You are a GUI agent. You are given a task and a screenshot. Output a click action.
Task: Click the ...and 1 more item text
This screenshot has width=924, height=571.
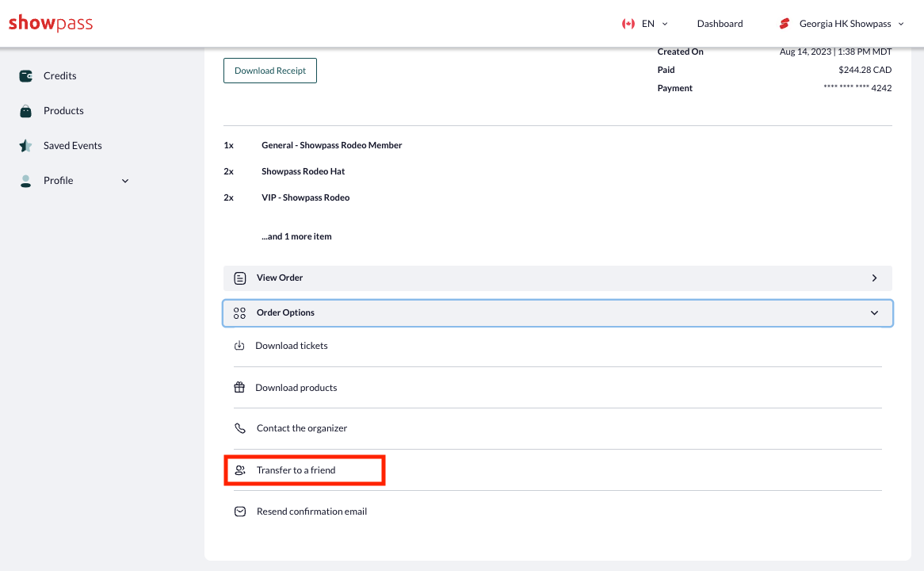coord(296,236)
